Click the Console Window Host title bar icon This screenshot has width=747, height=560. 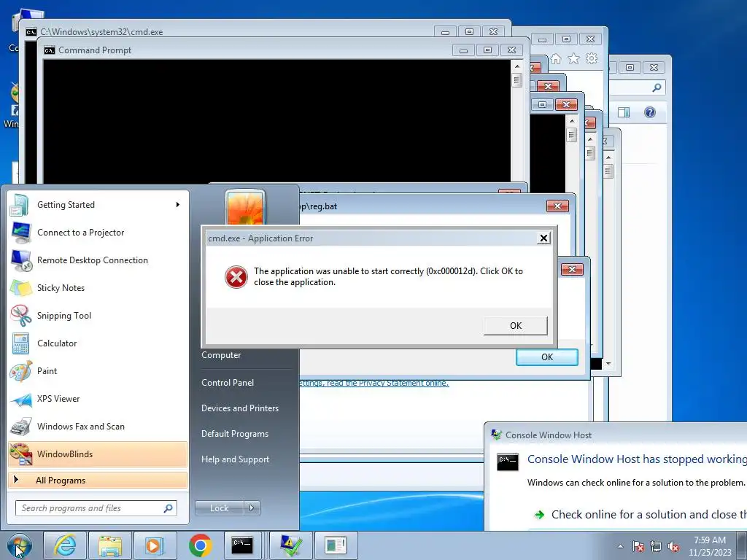497,435
